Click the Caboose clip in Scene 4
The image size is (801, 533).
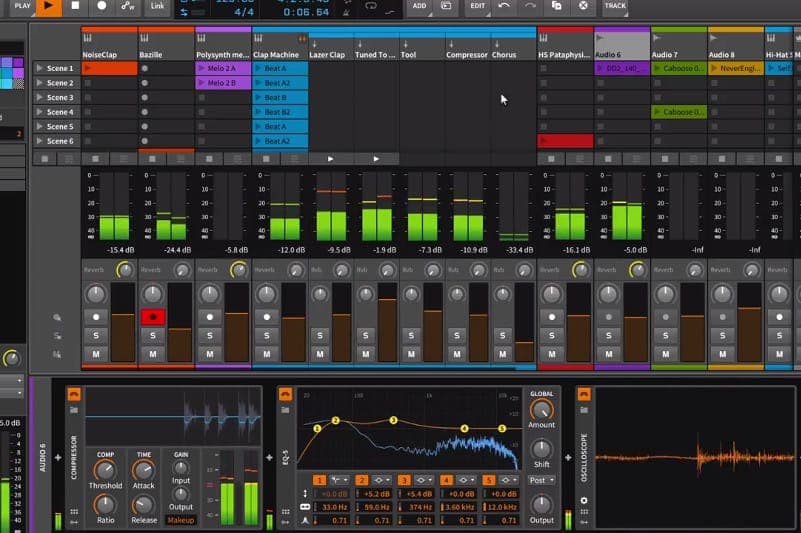point(679,112)
